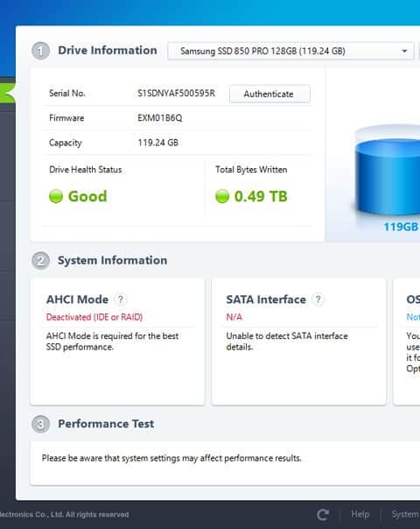Click the AHCI Mode help question mark
This screenshot has height=529, width=420.
121,300
